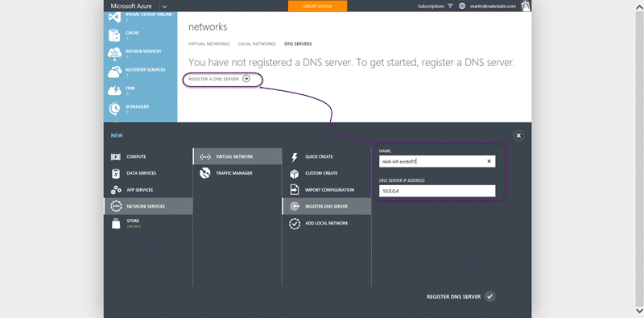
Task: Click the networks page heading
Action: pyautogui.click(x=208, y=27)
